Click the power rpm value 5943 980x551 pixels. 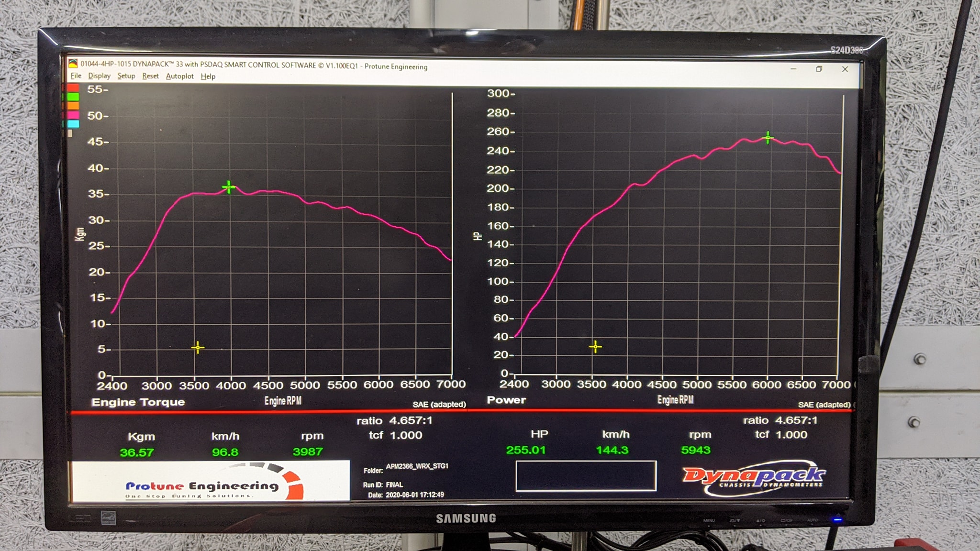tap(696, 450)
